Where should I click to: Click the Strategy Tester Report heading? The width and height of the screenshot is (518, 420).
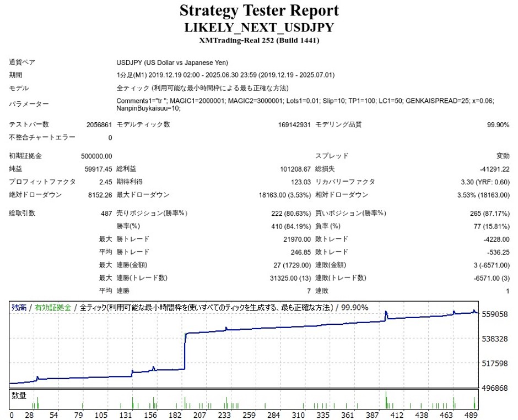pyautogui.click(x=259, y=10)
